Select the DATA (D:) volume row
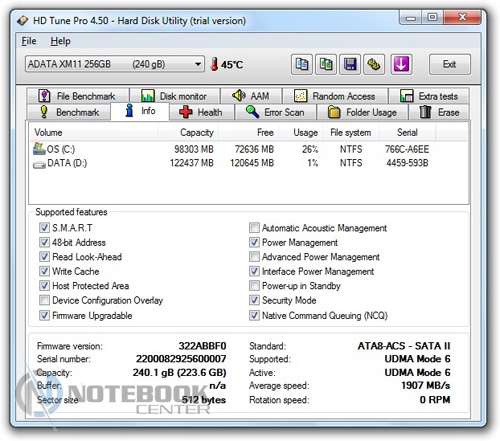This screenshot has width=500, height=441. click(248, 163)
